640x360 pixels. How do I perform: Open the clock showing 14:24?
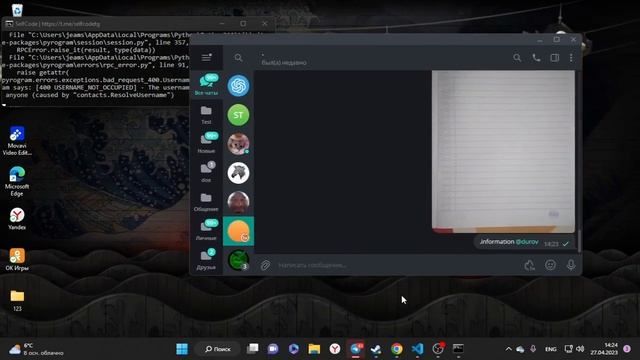pyautogui.click(x=604, y=349)
